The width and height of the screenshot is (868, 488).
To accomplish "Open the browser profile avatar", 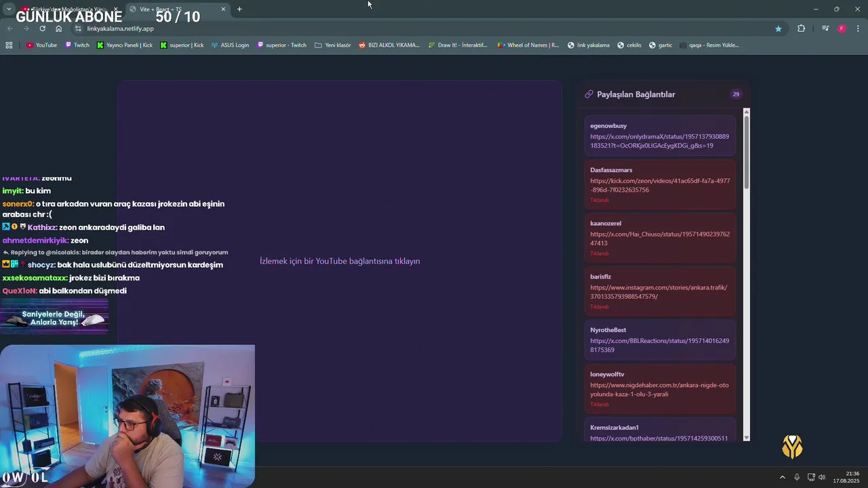I will pyautogui.click(x=842, y=28).
